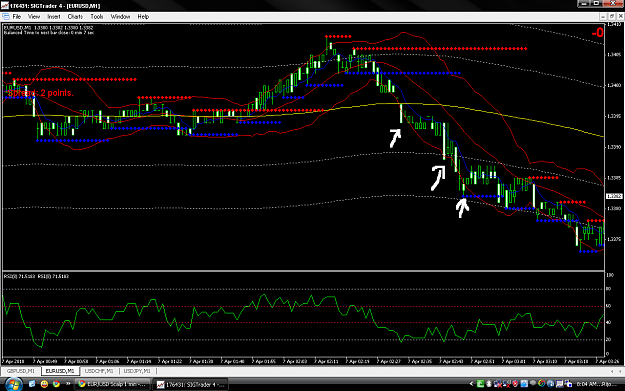Show hidden system tray icons
Screen dimensions: 625x391
tap(472, 384)
